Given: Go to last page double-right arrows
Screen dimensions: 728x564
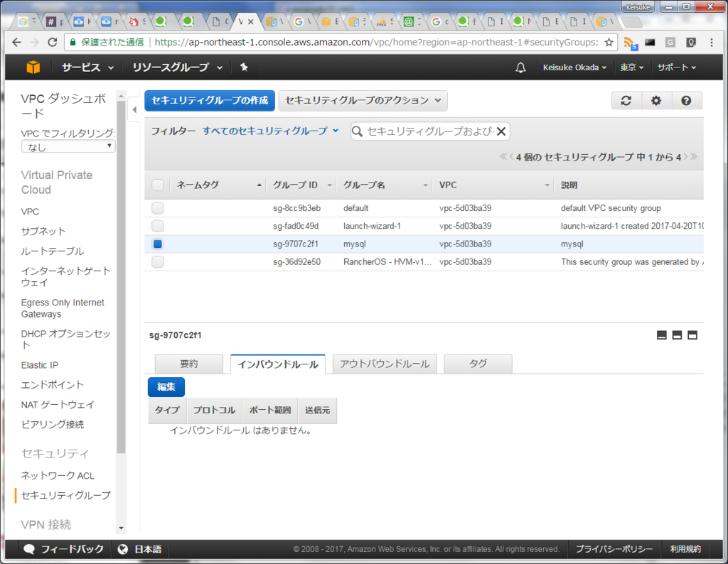Looking at the screenshot, I should coord(694,157).
